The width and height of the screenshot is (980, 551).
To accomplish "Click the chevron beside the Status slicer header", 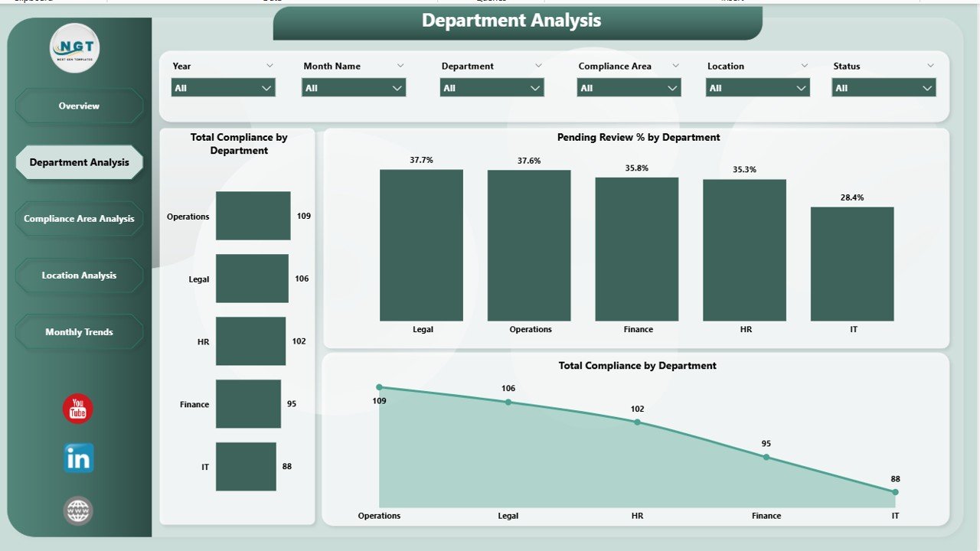I will (x=930, y=66).
